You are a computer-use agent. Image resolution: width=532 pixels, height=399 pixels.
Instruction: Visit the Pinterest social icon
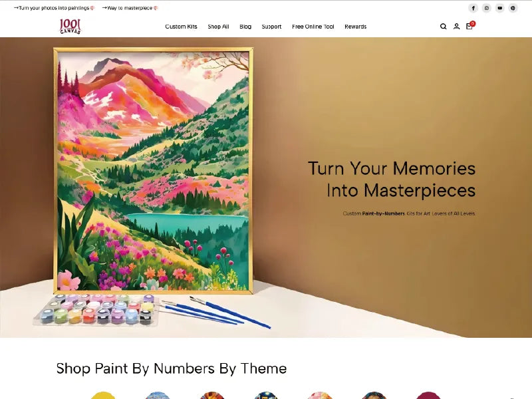(x=513, y=8)
